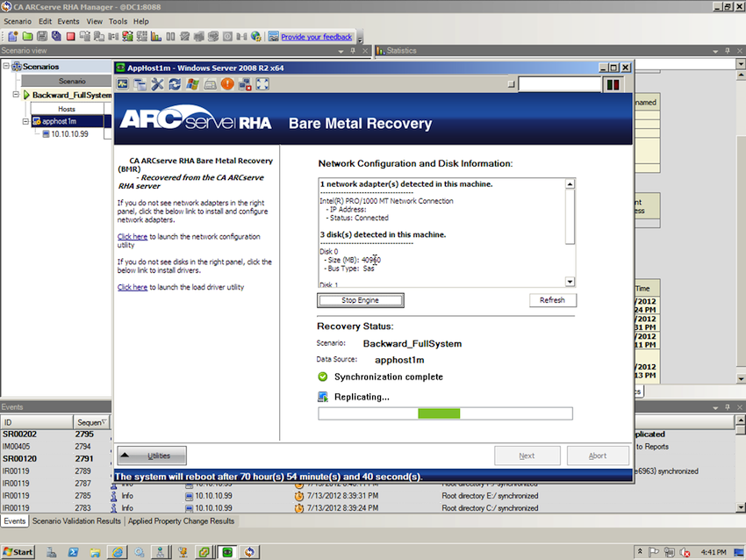This screenshot has width=746, height=560.
Task: Click the input field in AppHost1m toolbar
Action: point(560,84)
